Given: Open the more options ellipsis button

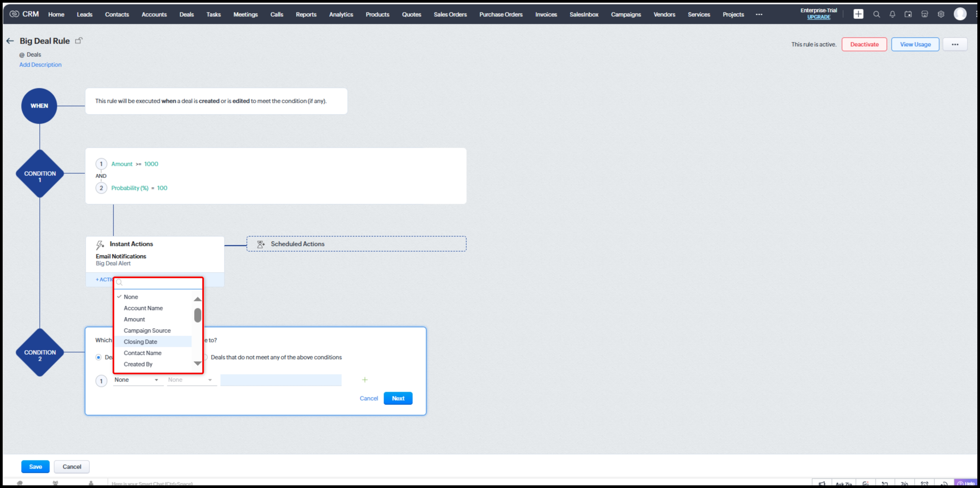Looking at the screenshot, I should (x=955, y=45).
